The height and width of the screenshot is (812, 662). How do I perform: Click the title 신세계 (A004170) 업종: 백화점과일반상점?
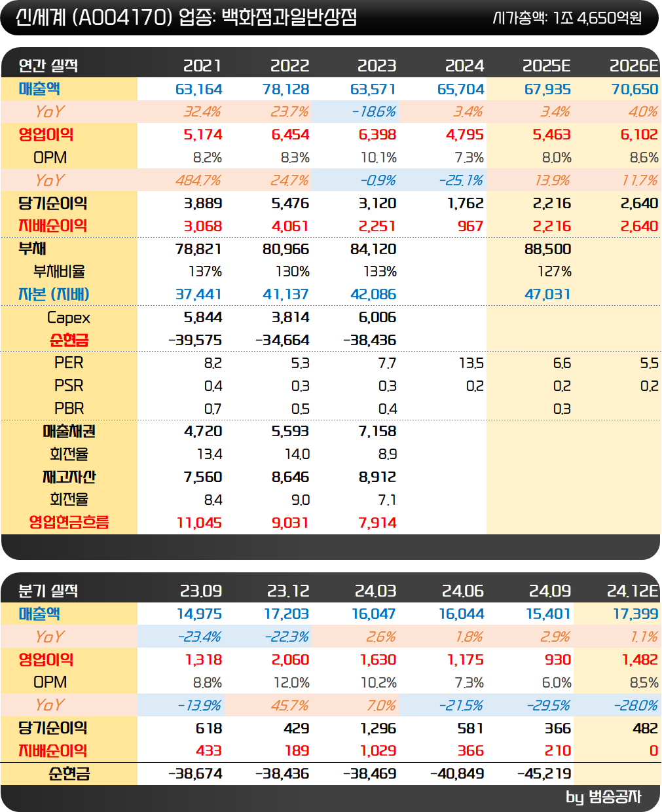point(186,17)
